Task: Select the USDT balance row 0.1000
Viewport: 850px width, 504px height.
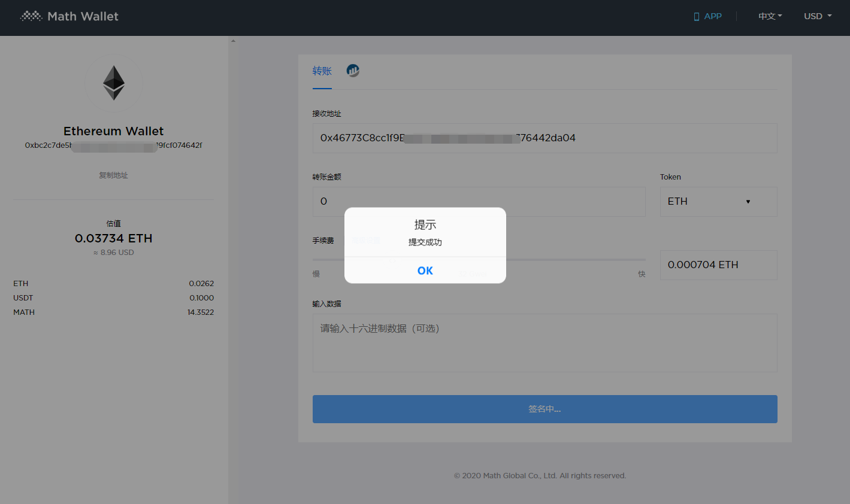Action: coord(114,298)
